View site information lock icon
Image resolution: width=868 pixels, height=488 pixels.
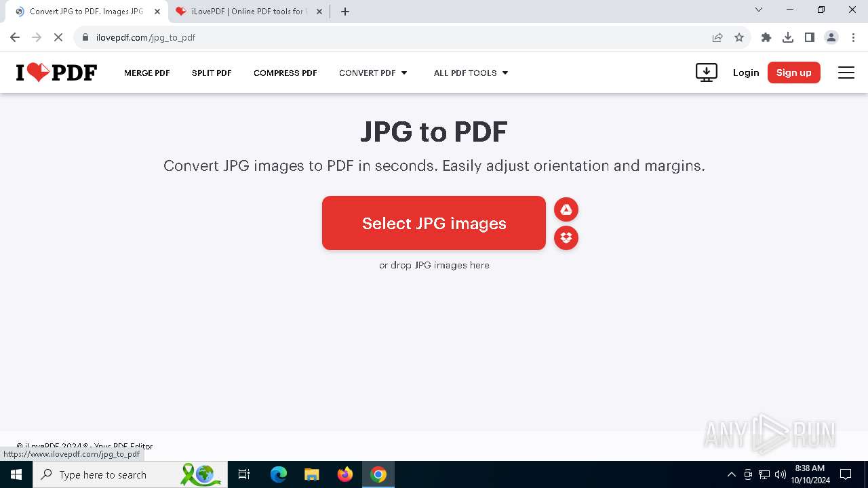point(85,37)
